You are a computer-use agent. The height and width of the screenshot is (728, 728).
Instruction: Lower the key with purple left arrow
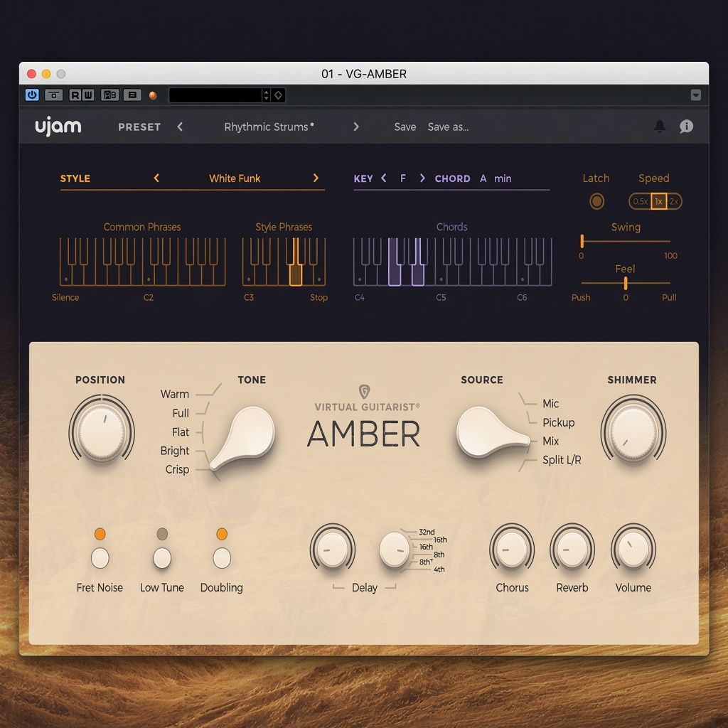coord(383,178)
